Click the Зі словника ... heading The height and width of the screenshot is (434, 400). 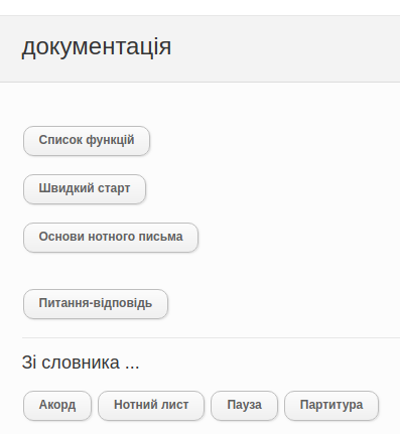[80, 362]
